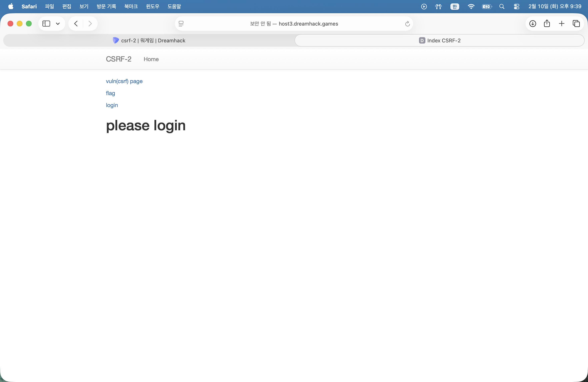The height and width of the screenshot is (382, 588).
Task: Open Control Center in menu bar
Action: 517,6
